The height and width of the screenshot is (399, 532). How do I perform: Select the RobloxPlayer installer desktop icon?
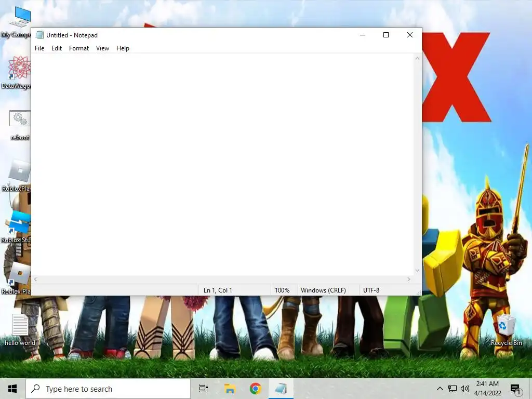coord(17,176)
